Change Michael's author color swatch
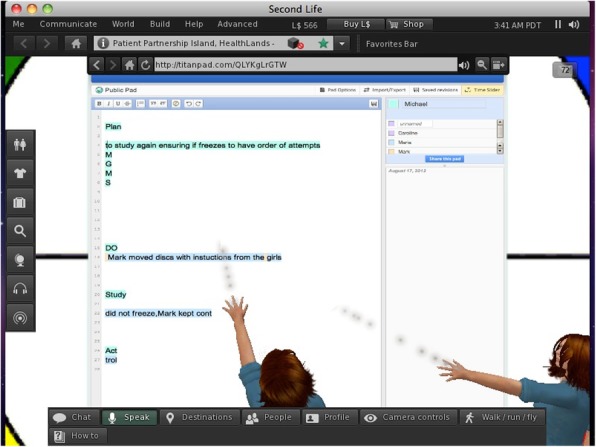Image resolution: width=596 pixels, height=447 pixels. (393, 104)
